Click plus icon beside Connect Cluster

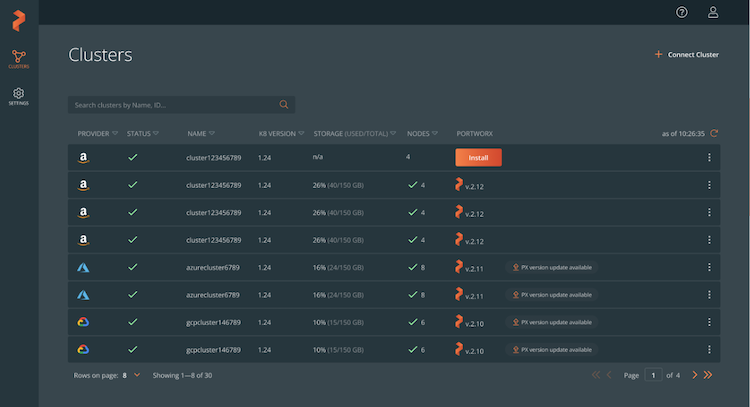(x=659, y=55)
